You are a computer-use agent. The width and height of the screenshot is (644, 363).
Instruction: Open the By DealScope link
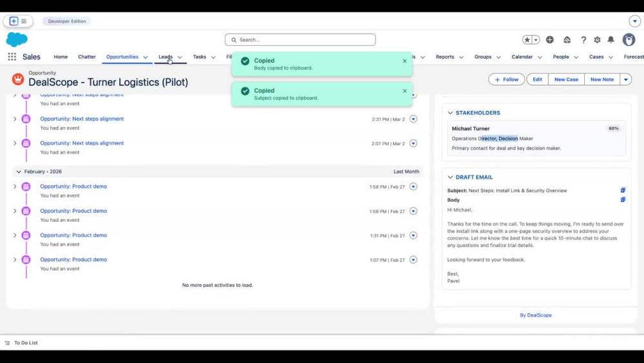[536, 315]
